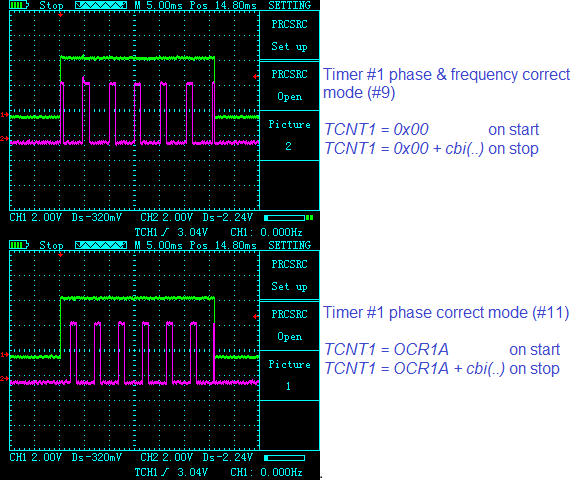588x480 pixels.
Task: Click the red trigger level arrow on the upper graph's right edge
Action: (256, 76)
